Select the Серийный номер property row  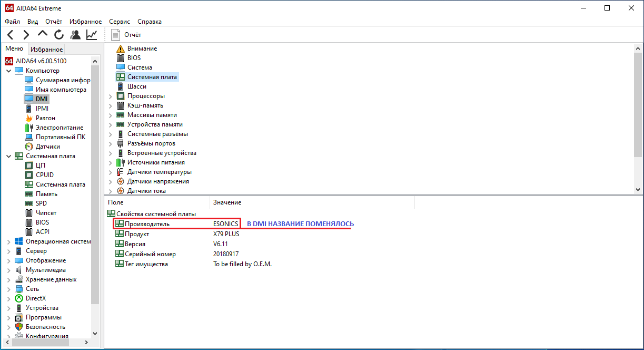point(177,254)
